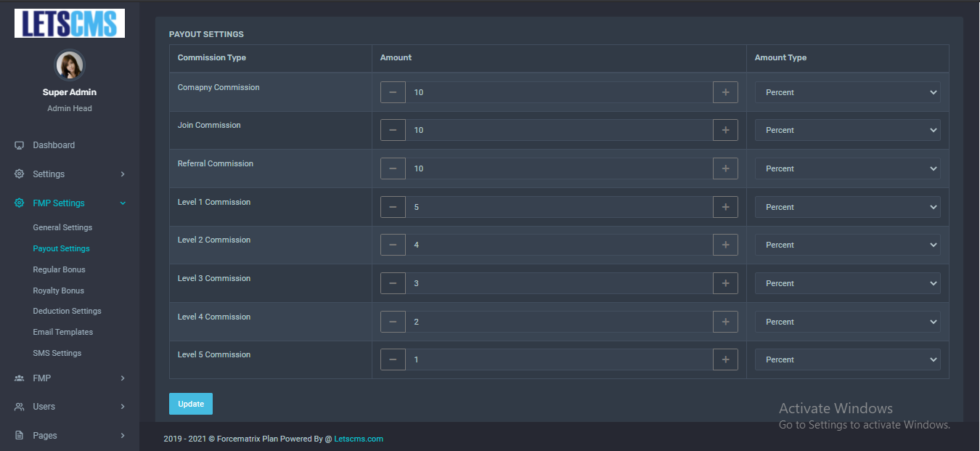Open the Letscms.com footer link
This screenshot has width=980, height=451.
point(359,439)
